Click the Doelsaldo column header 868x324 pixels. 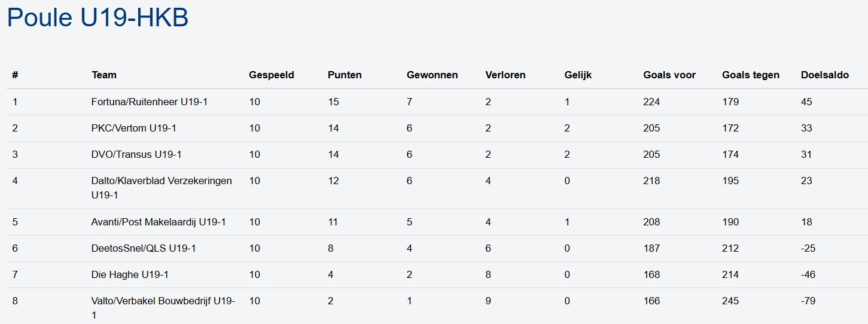pyautogui.click(x=825, y=75)
